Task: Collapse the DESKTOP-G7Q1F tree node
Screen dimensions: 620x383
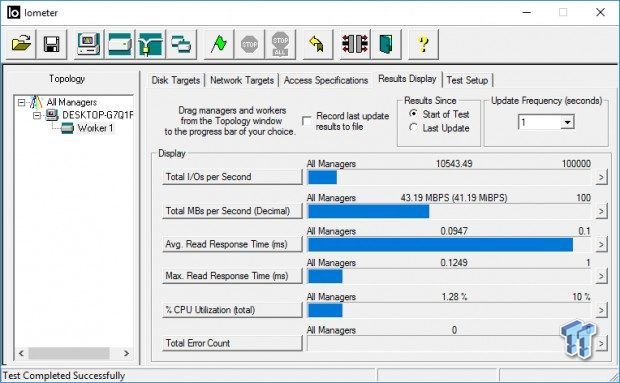Action: (37, 115)
